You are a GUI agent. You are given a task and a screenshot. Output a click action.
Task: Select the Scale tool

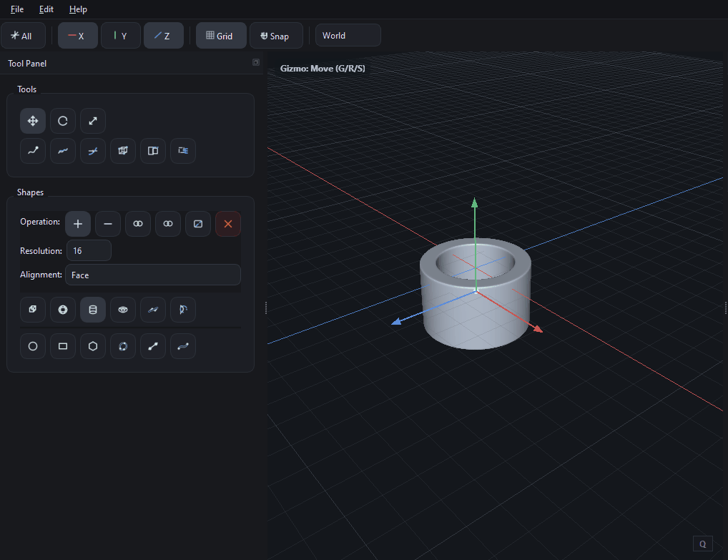click(92, 121)
